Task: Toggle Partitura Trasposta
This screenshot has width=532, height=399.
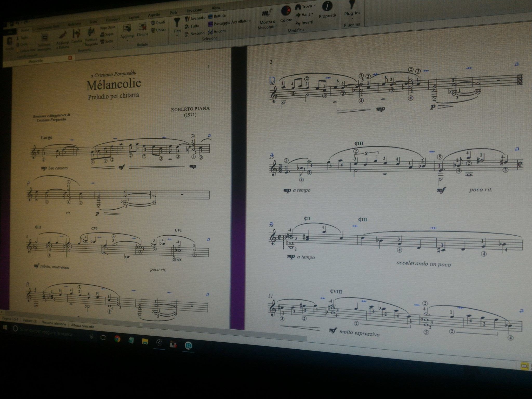Action: click(x=91, y=36)
